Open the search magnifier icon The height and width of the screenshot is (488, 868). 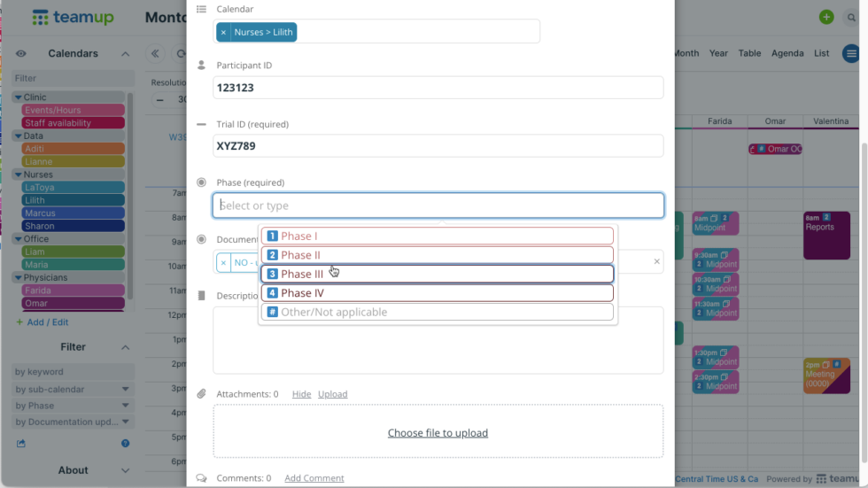click(x=851, y=18)
